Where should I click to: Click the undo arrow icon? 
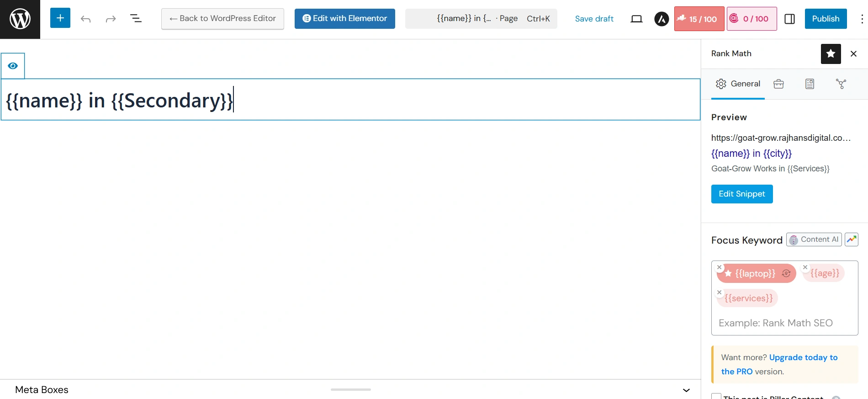pyautogui.click(x=85, y=19)
